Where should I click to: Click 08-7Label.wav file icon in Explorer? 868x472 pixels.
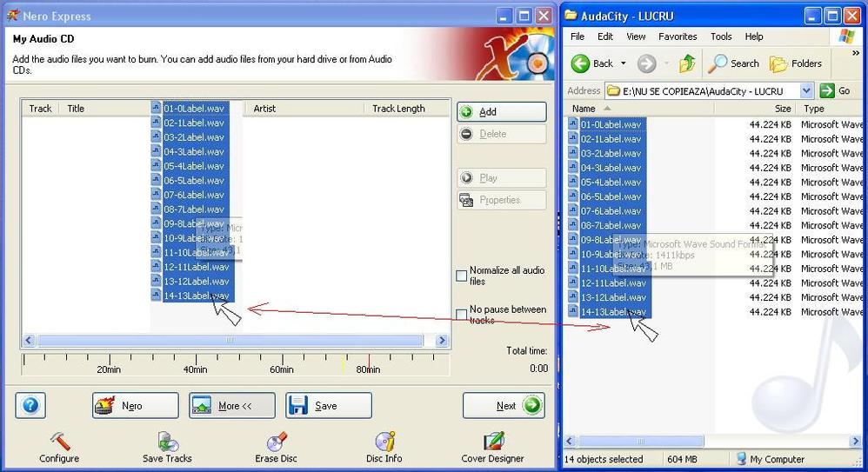573,225
